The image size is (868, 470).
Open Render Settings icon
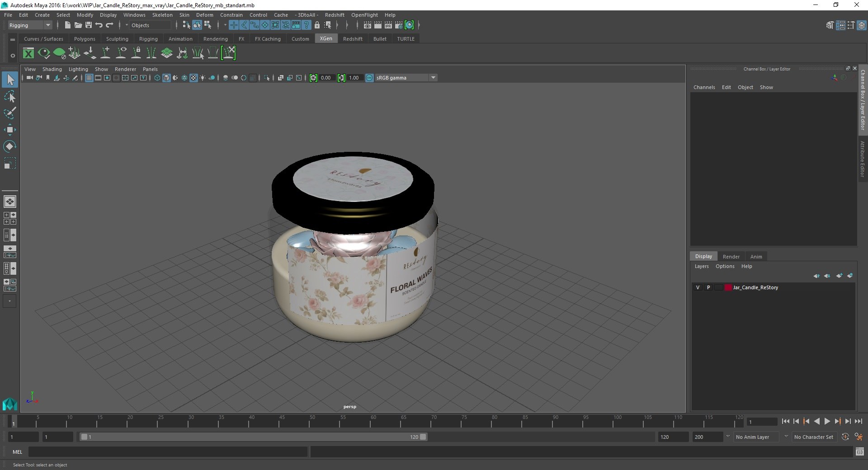pos(399,25)
